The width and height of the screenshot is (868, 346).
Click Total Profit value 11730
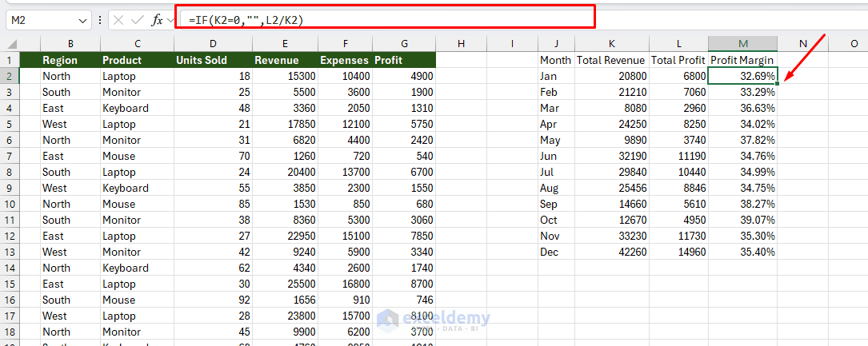678,236
